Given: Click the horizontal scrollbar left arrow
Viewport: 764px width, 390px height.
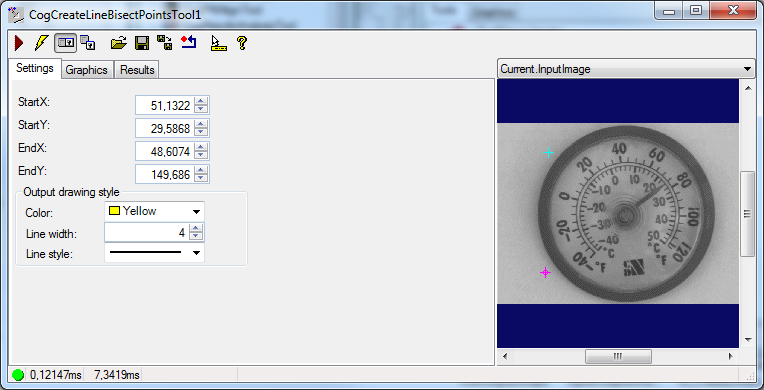Looking at the screenshot, I should click(505, 356).
